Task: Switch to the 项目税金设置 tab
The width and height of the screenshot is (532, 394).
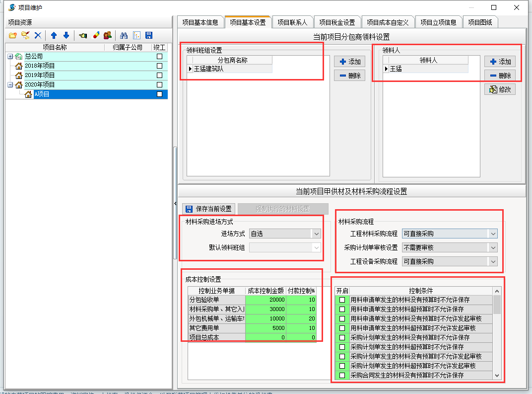Action: pos(337,22)
